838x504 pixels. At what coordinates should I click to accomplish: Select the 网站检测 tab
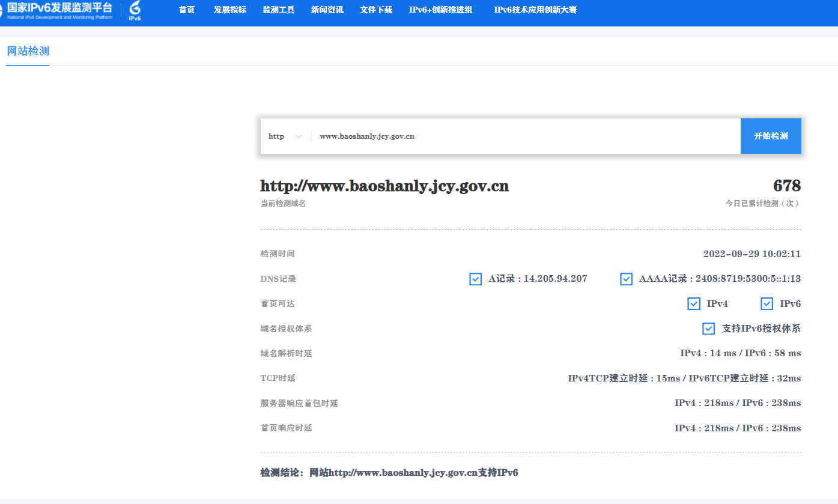click(x=28, y=52)
